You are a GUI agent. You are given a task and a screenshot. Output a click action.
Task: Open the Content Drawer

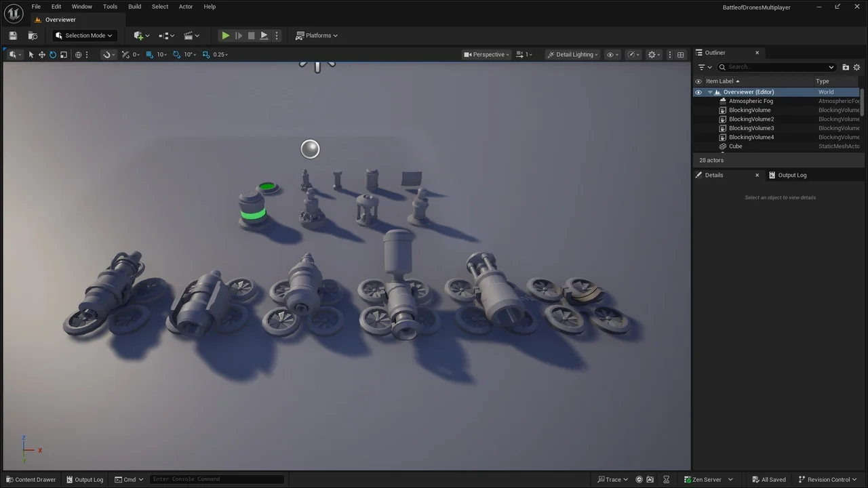(31, 479)
